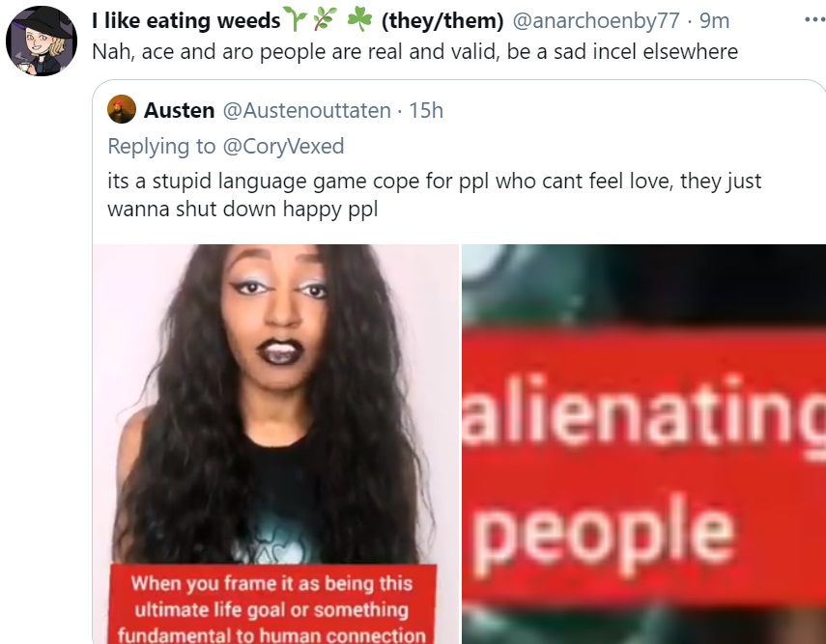Open the left image of the woman
The height and width of the screenshot is (644, 826).
pos(275,444)
